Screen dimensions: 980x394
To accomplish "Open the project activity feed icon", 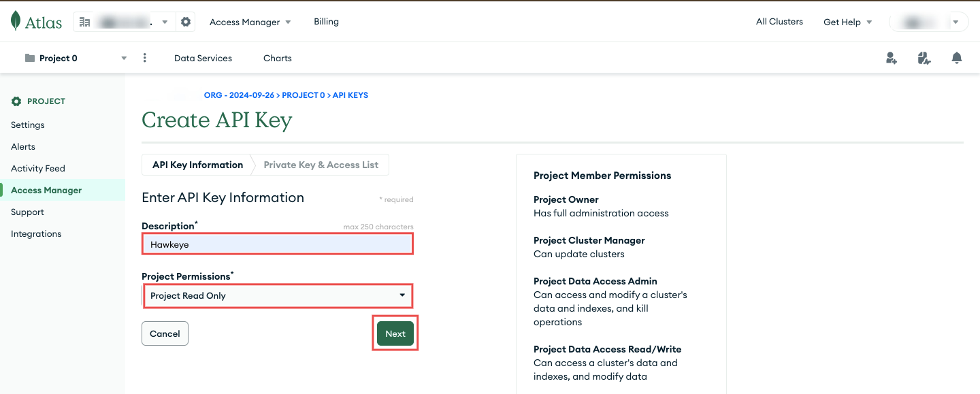I will point(924,58).
